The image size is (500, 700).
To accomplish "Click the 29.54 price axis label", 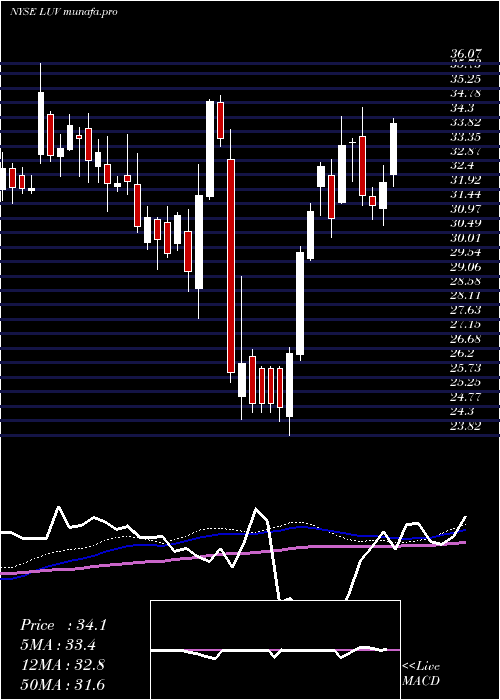I will coord(466,252).
